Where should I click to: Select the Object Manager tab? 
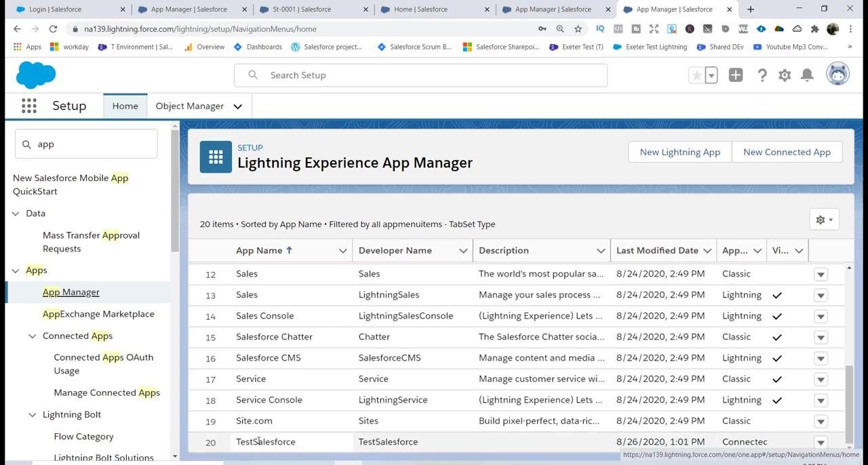189,106
